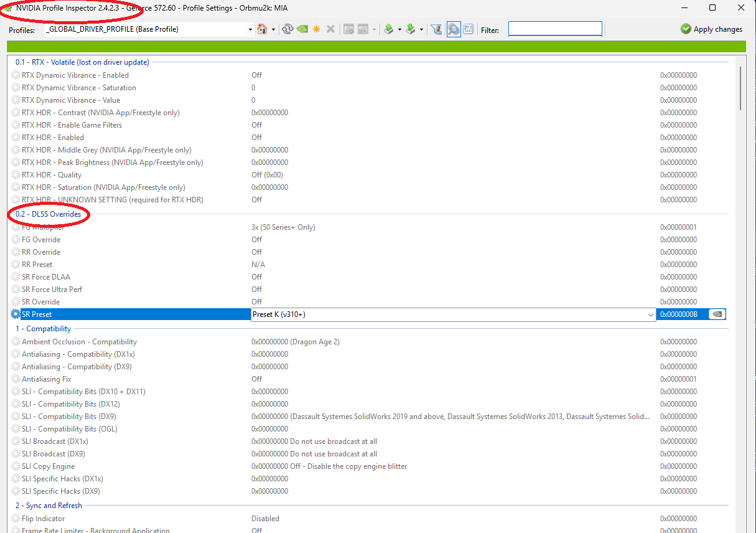The width and height of the screenshot is (756, 533).
Task: Select the 1 - Compatibility group header
Action: [44, 329]
